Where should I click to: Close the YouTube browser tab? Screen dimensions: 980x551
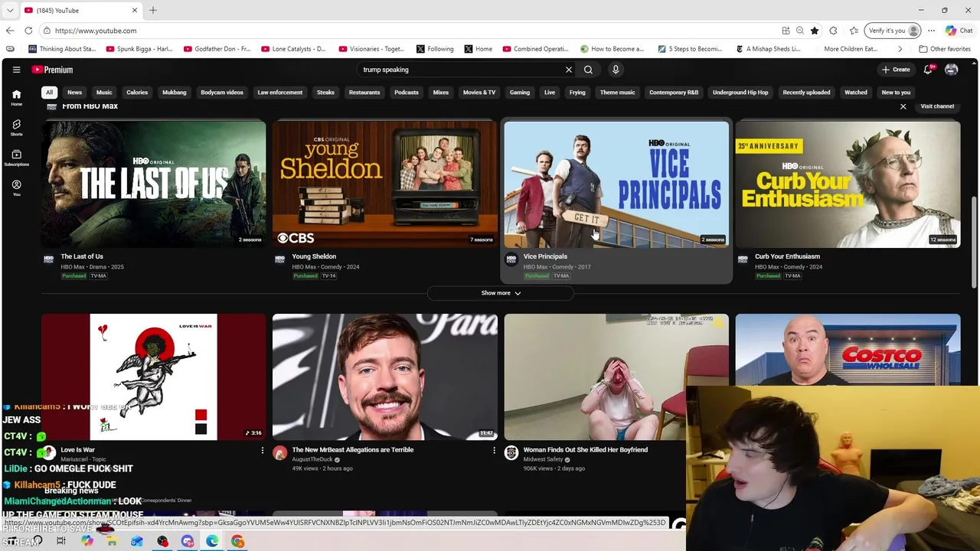[134, 10]
